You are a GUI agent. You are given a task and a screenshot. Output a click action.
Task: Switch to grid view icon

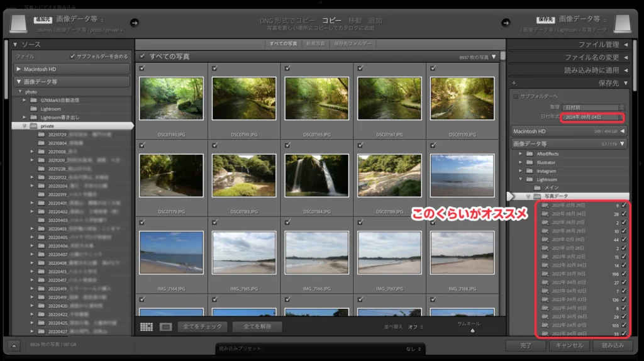(147, 327)
